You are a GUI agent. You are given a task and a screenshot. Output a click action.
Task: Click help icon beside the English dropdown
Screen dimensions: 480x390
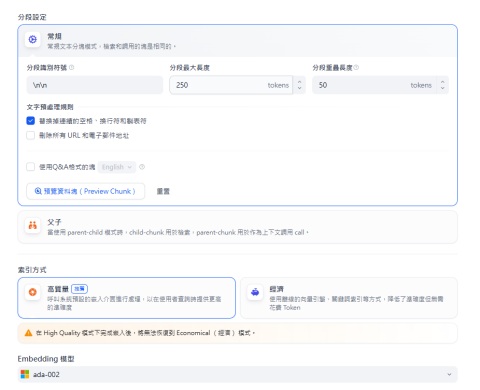tap(142, 167)
